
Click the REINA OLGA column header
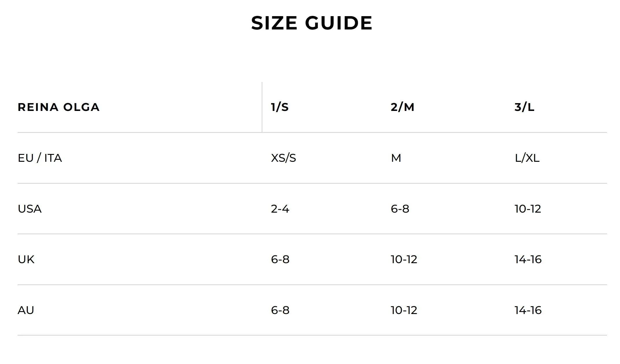coord(59,107)
